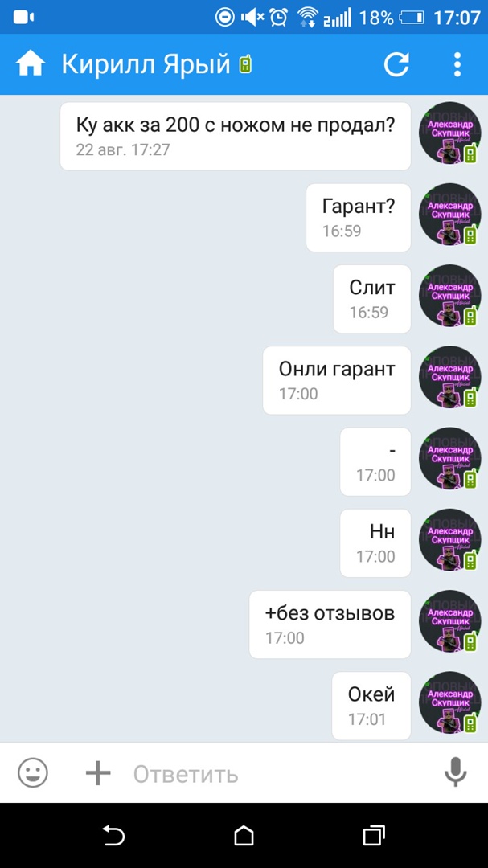The height and width of the screenshot is (868, 488).
Task: Open Android recent apps button
Action: pos(374,835)
